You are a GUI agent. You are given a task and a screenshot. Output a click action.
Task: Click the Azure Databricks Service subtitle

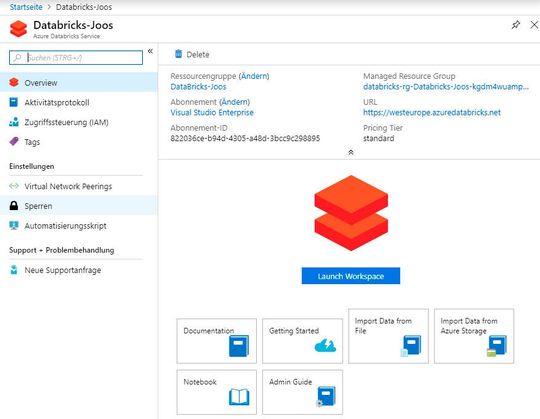coord(66,36)
